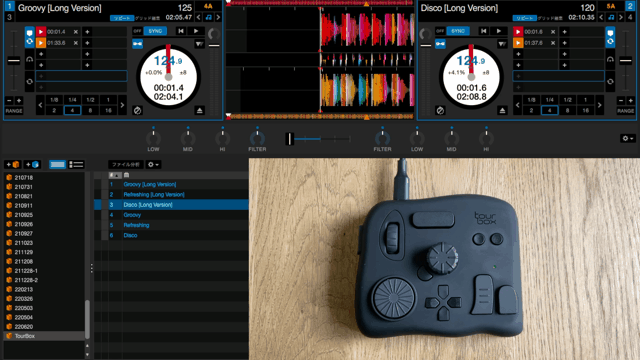Open browser gear dropdown next to ファイル分析
The image size is (640, 360).
153,164
